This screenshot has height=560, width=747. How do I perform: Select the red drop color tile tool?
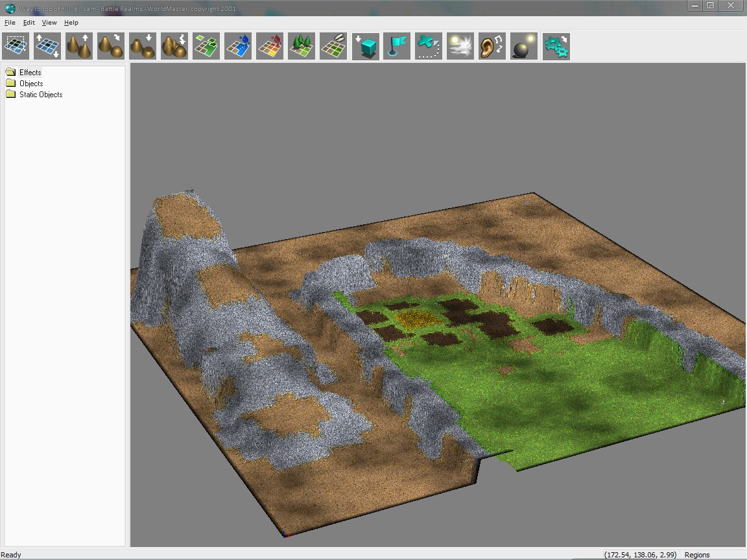click(x=270, y=46)
